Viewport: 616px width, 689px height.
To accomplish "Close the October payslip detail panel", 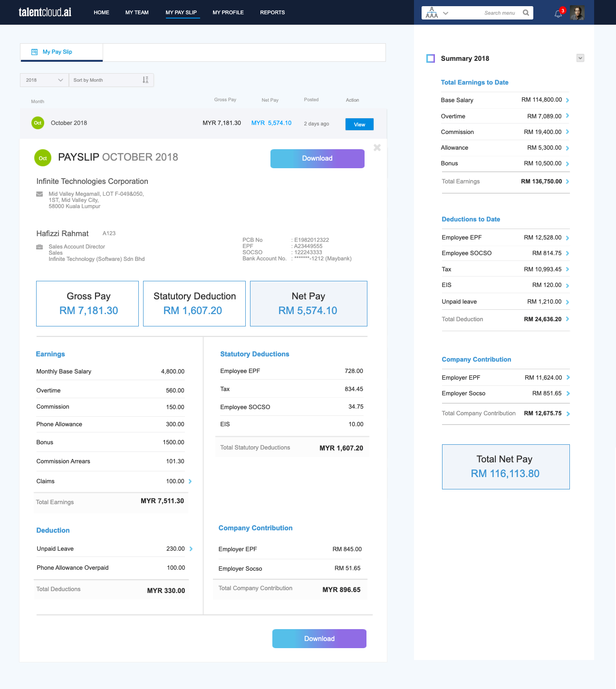I will 377,148.
